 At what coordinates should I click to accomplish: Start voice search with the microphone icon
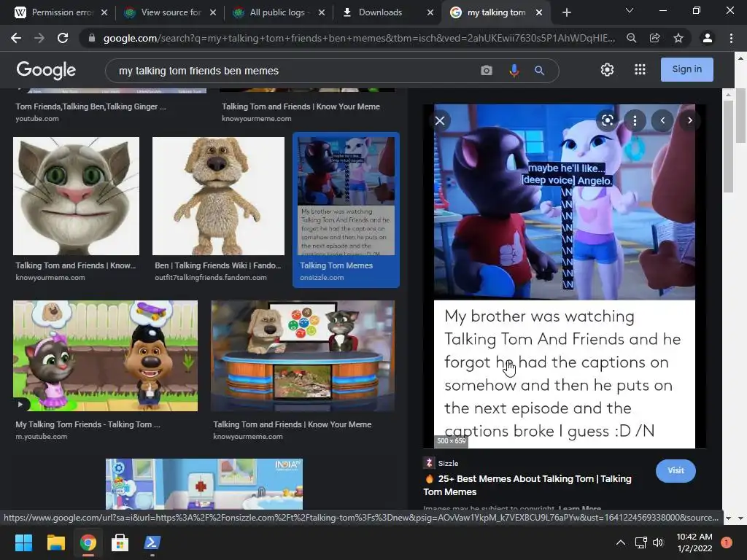[514, 71]
